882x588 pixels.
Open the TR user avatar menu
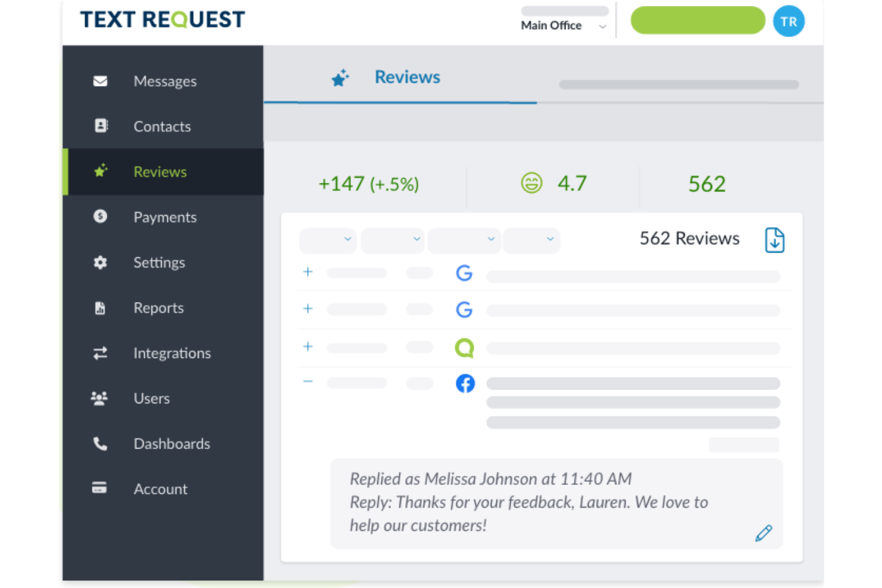click(x=788, y=21)
